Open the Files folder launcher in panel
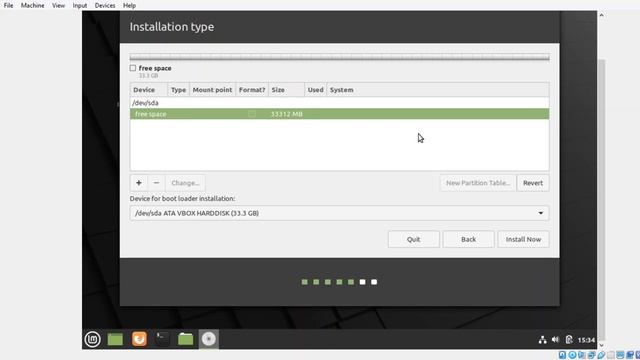640x360 pixels. pyautogui.click(x=186, y=339)
